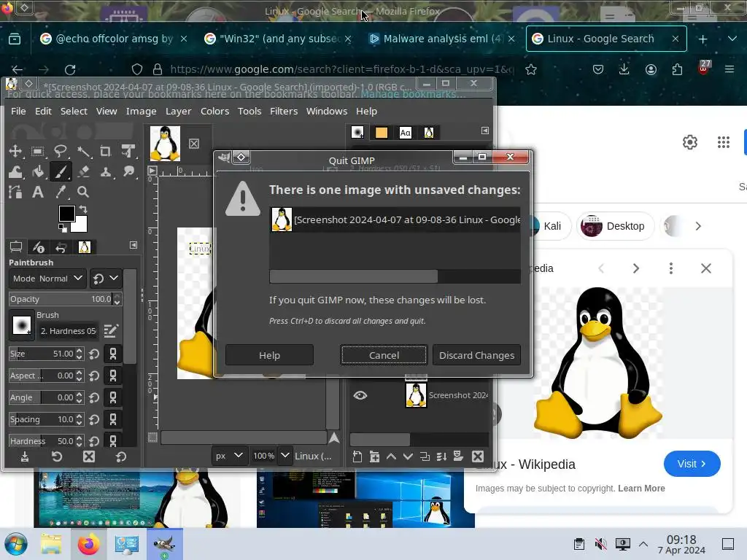Select the Paths tool
Screen dimensions: 747x560
[x=15, y=192]
